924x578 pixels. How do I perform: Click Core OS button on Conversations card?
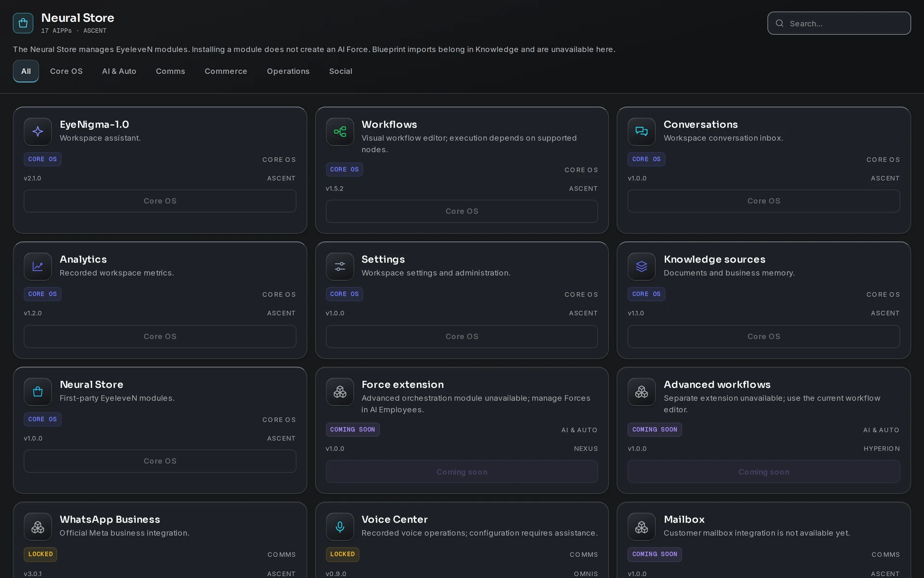click(x=764, y=201)
